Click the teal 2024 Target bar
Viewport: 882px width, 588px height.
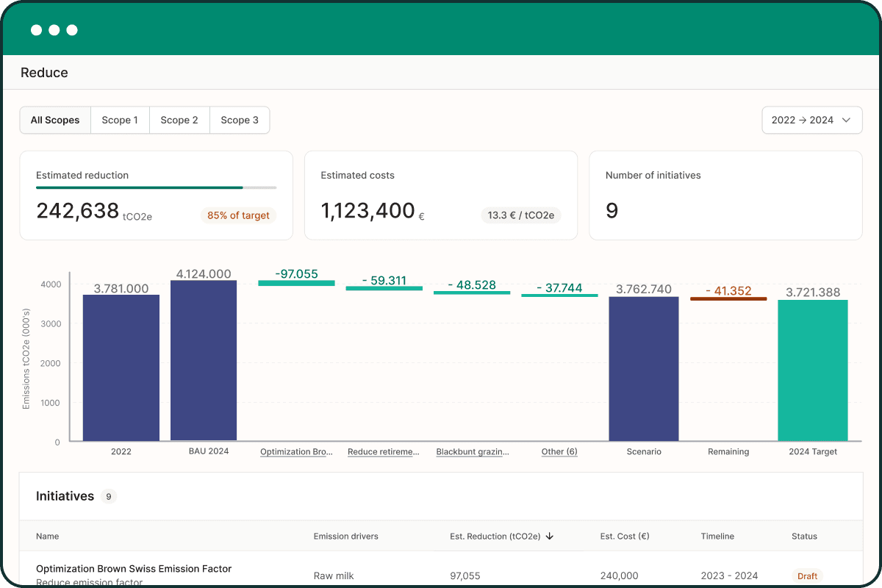[813, 370]
